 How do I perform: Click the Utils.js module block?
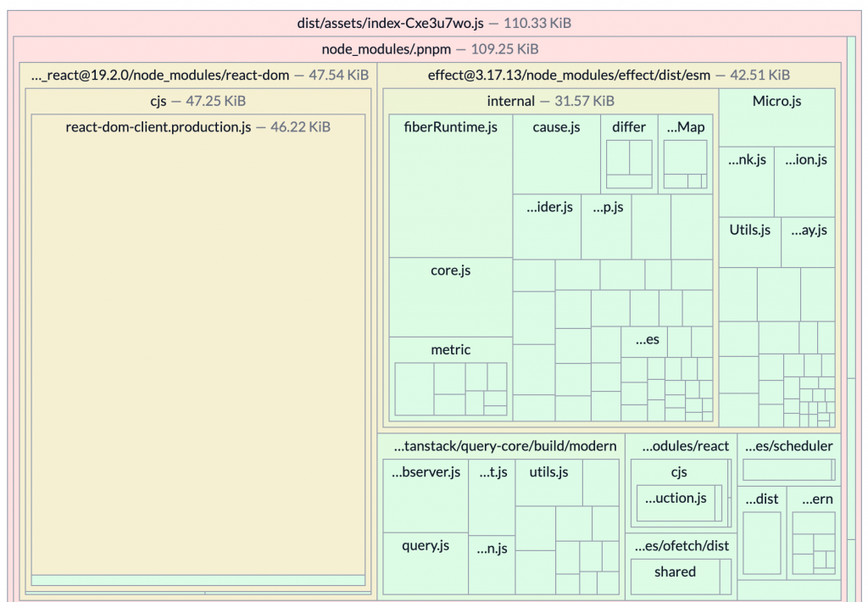point(749,242)
